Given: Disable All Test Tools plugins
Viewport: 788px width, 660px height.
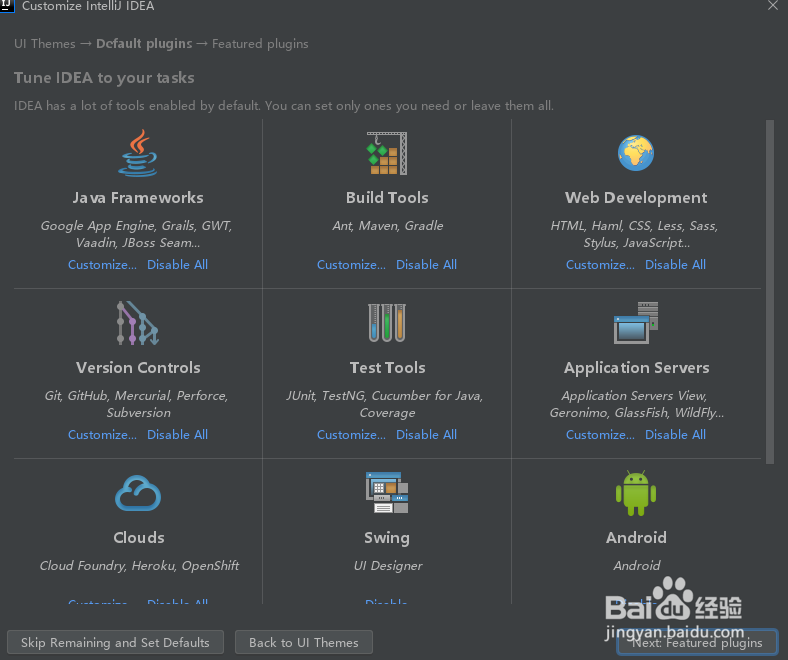Looking at the screenshot, I should 426,434.
